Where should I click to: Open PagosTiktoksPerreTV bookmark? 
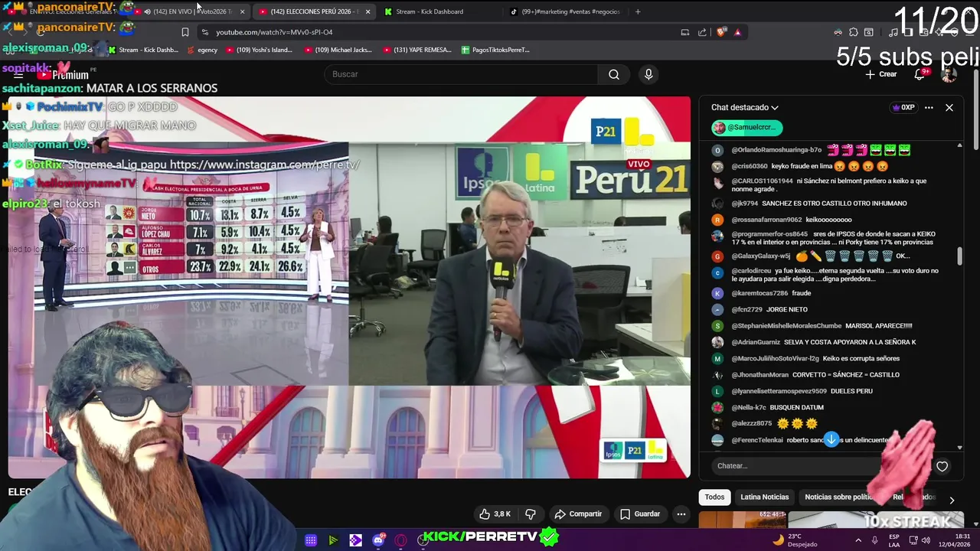(x=495, y=50)
